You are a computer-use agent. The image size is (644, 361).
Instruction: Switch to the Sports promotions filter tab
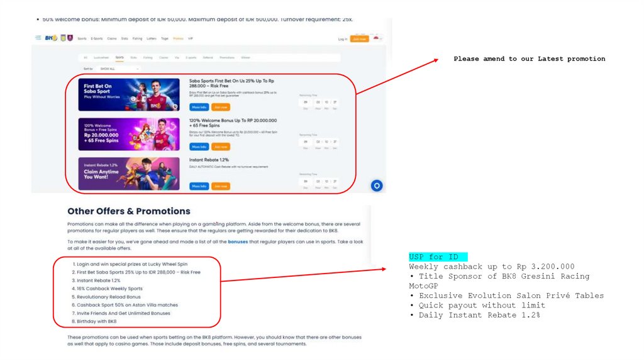coord(119,57)
